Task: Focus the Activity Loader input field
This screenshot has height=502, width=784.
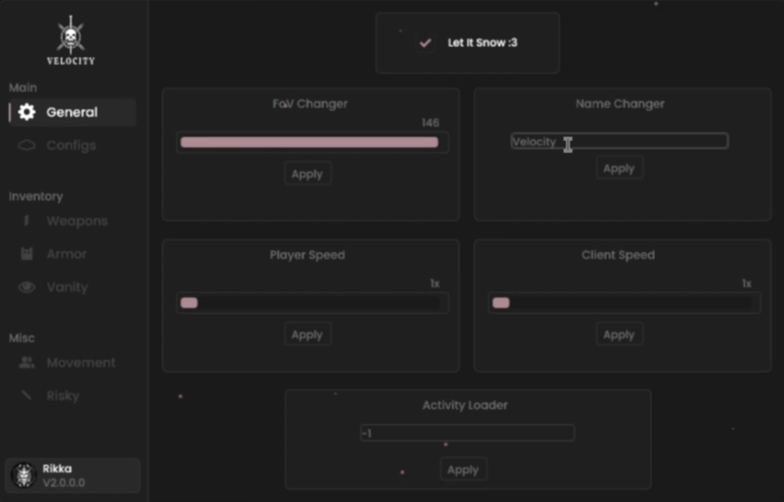Action: pyautogui.click(x=467, y=433)
